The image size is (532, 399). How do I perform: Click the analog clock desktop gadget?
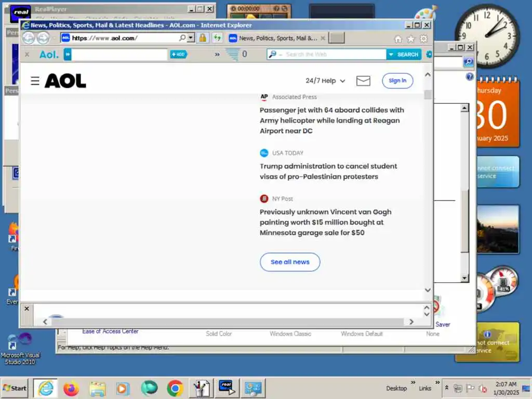487,36
